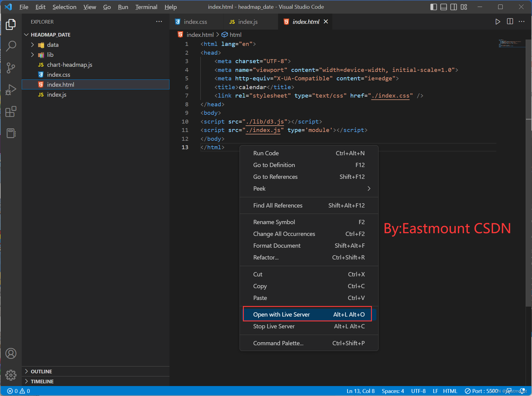This screenshot has height=396, width=532.
Task: Click the Live Server Port 5500 status
Action: [x=481, y=391]
